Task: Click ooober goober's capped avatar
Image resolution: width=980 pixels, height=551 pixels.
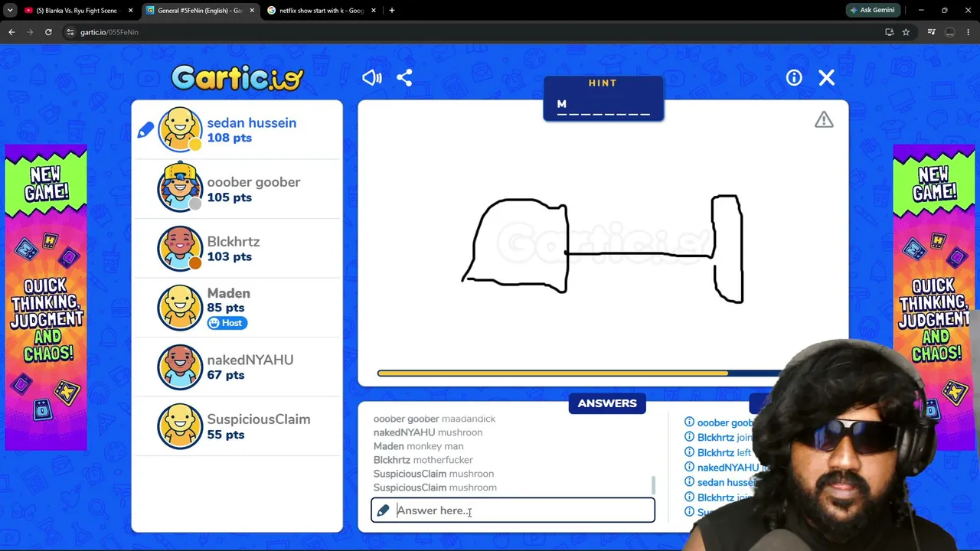Action: coord(180,187)
